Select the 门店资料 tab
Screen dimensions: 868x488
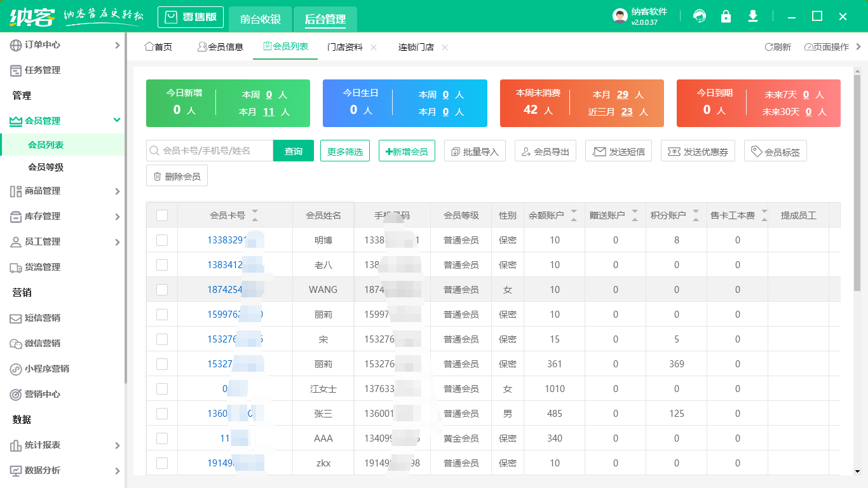[345, 47]
